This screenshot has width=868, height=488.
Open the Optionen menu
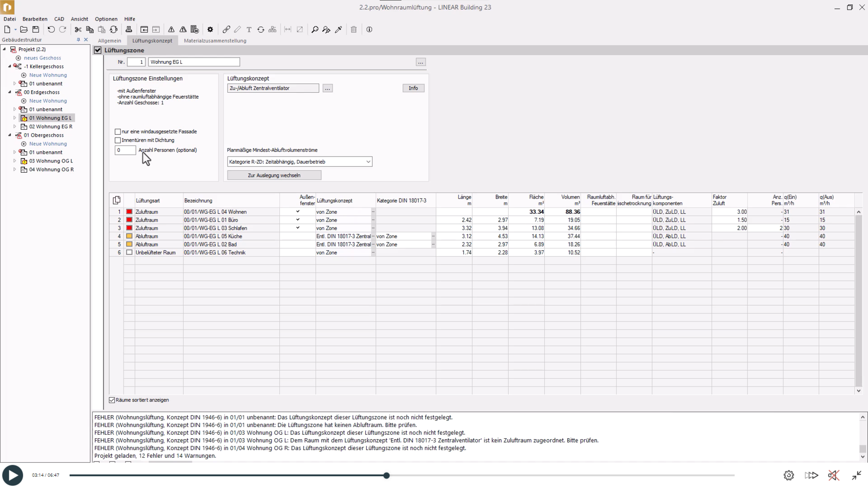[106, 19]
